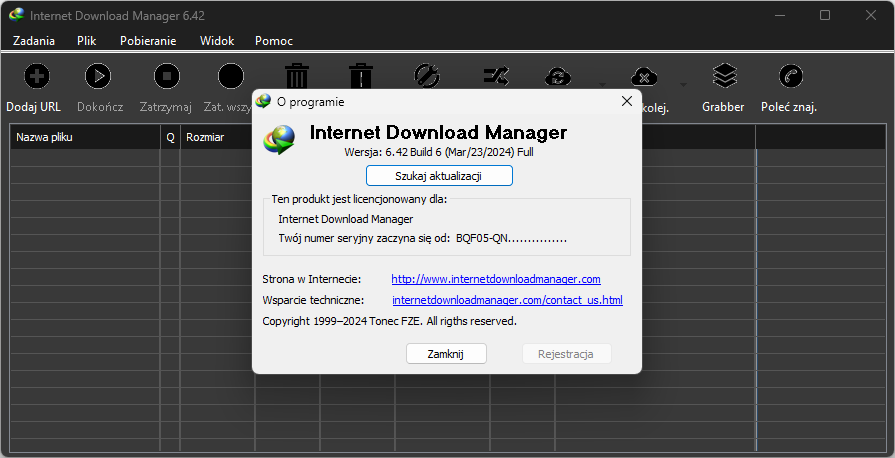The image size is (895, 458).
Task: Click the Copyright 1999–2024 Tonec FZE text
Action: 389,321
